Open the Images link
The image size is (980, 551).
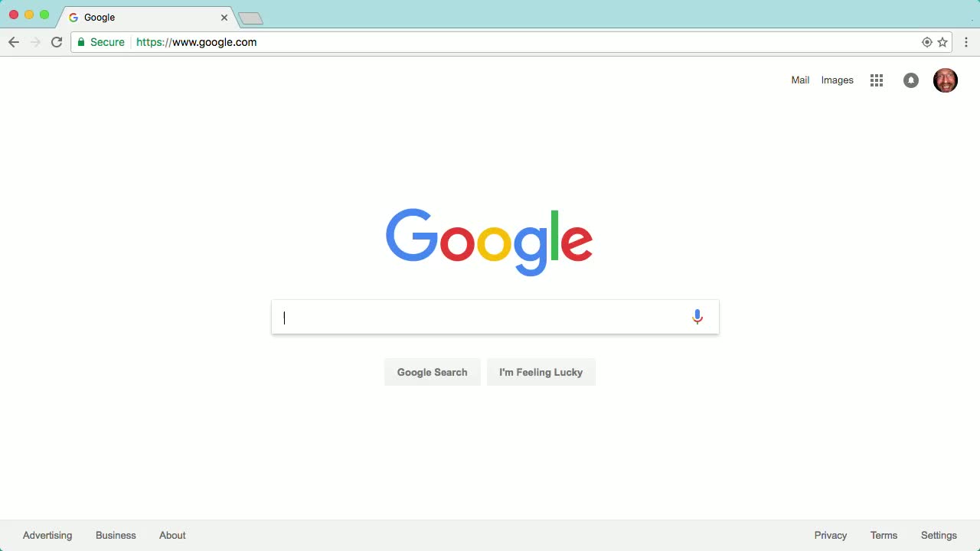click(x=837, y=80)
